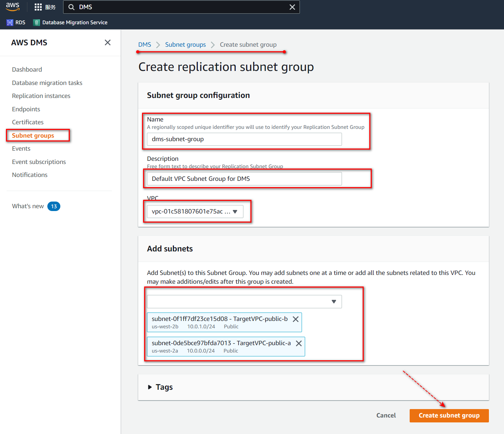Click the 10.0.0.0/24 CIDR text
The image size is (504, 434).
pos(201,351)
